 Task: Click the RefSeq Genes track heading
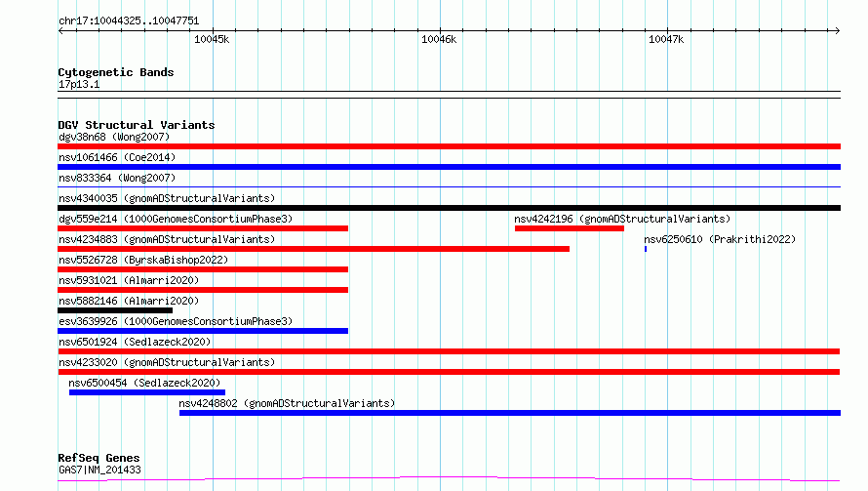click(99, 459)
